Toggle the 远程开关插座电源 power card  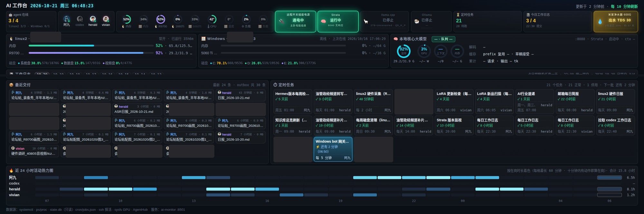(296, 22)
